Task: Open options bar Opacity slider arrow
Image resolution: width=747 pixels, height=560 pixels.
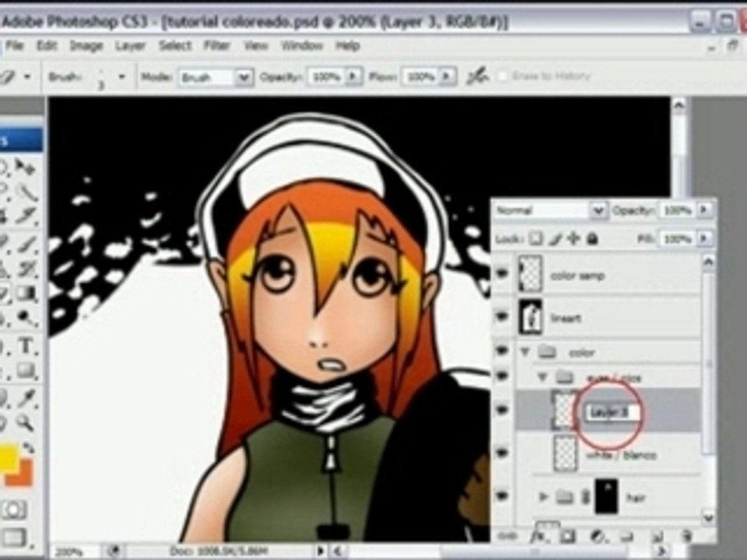Action: coord(353,76)
